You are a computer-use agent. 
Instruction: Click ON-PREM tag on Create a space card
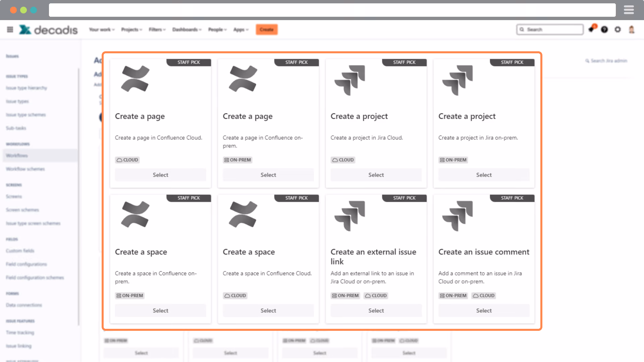click(130, 296)
